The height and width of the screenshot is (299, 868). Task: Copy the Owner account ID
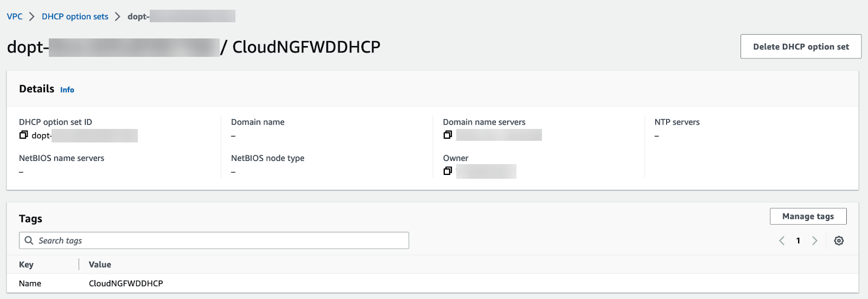pyautogui.click(x=448, y=171)
